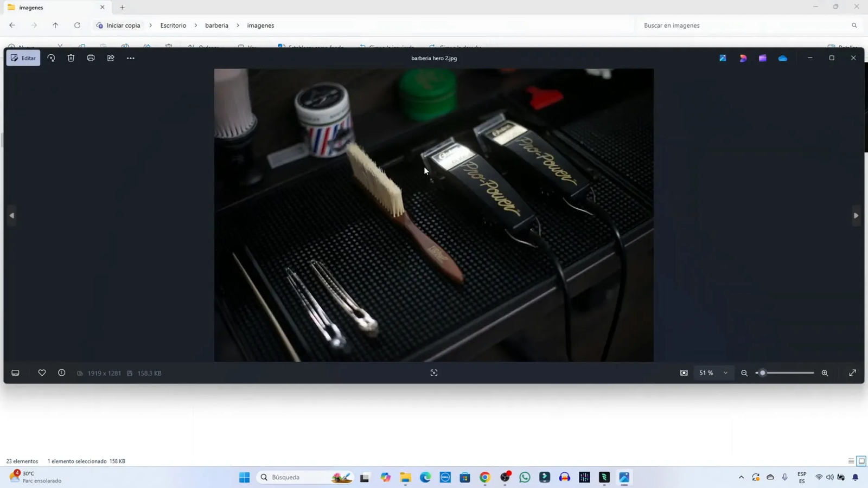Viewport: 868px width, 488px height.
Task: Rotate the image with the rotate icon
Action: (x=51, y=58)
